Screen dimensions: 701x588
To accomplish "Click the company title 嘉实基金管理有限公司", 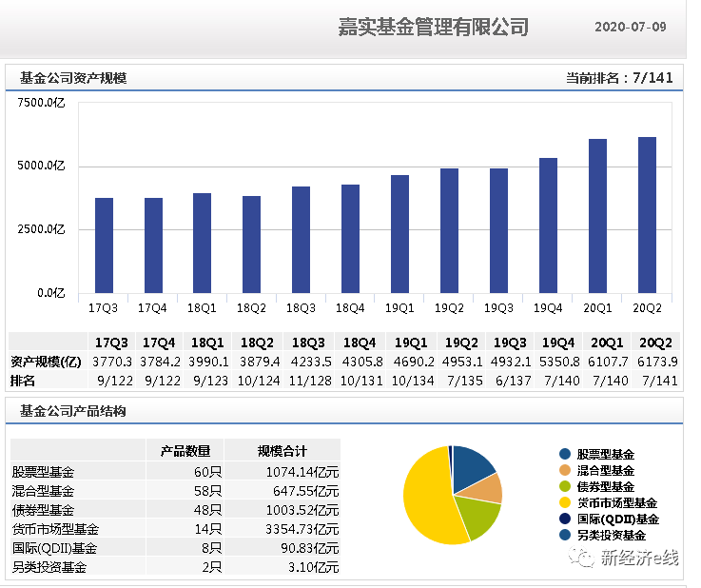I will tap(434, 27).
